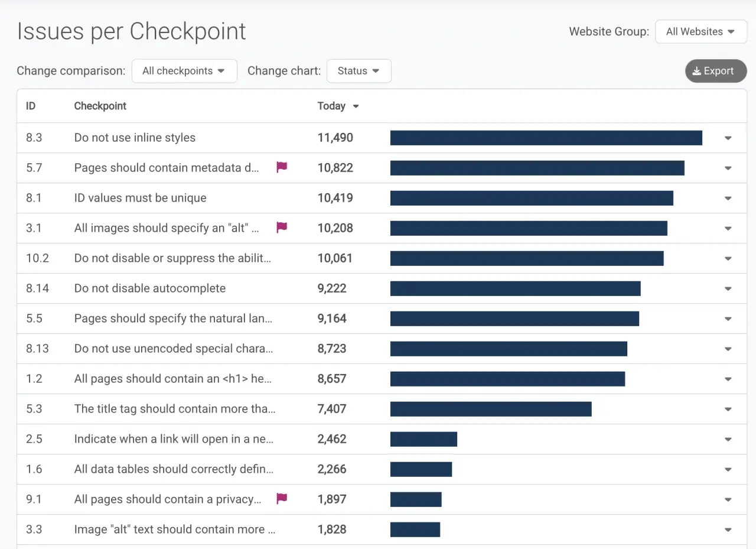Click the bar for 2,462 link issues
This screenshot has height=549, width=756.
423,439
